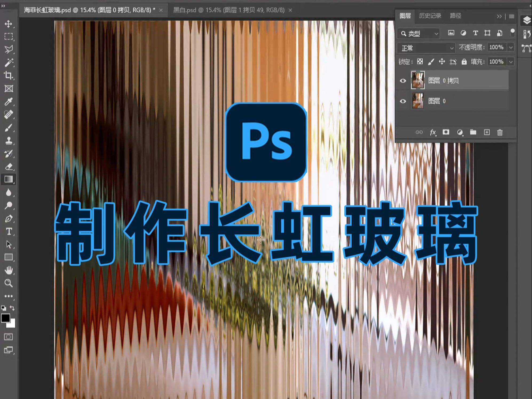The width and height of the screenshot is (532, 399).
Task: Select the Rectangular Marquee tool
Action: 9,37
